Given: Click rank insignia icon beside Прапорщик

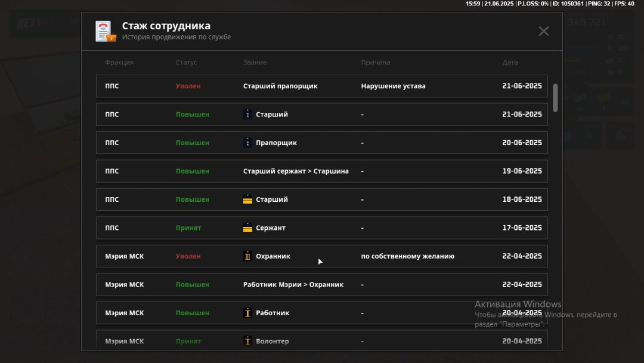Looking at the screenshot, I should [248, 143].
